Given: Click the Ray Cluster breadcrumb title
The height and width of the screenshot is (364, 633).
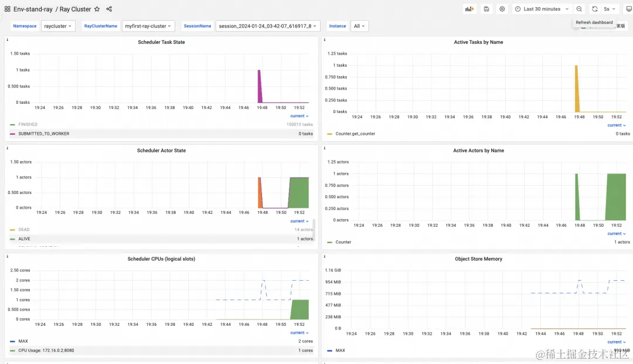Looking at the screenshot, I should pyautogui.click(x=75, y=9).
